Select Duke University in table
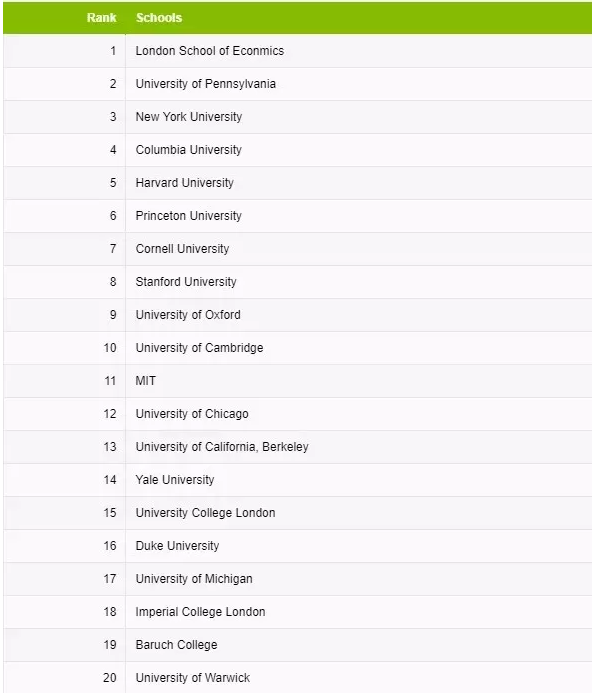This screenshot has height=693, width=598. tap(177, 546)
